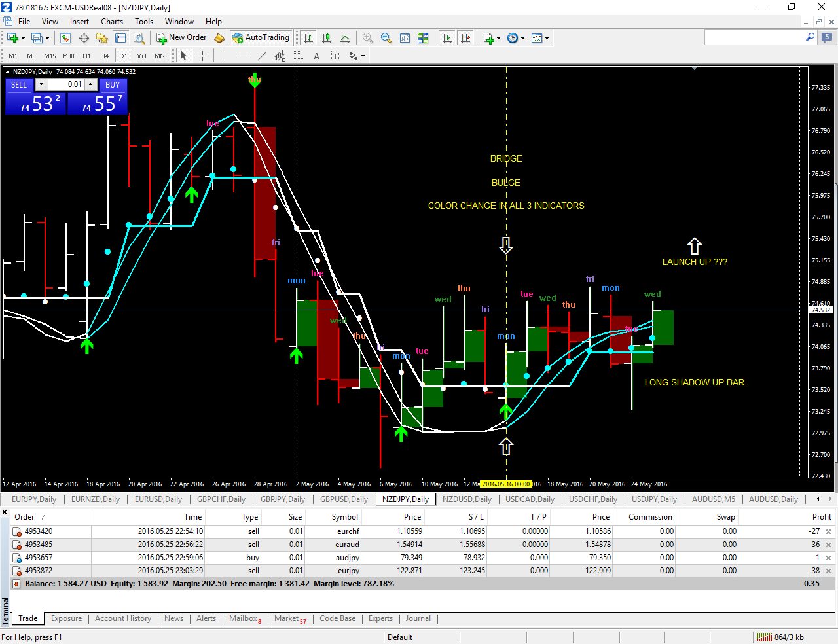Switch to the USDJPY,Daily chart tab

pyautogui.click(x=654, y=499)
